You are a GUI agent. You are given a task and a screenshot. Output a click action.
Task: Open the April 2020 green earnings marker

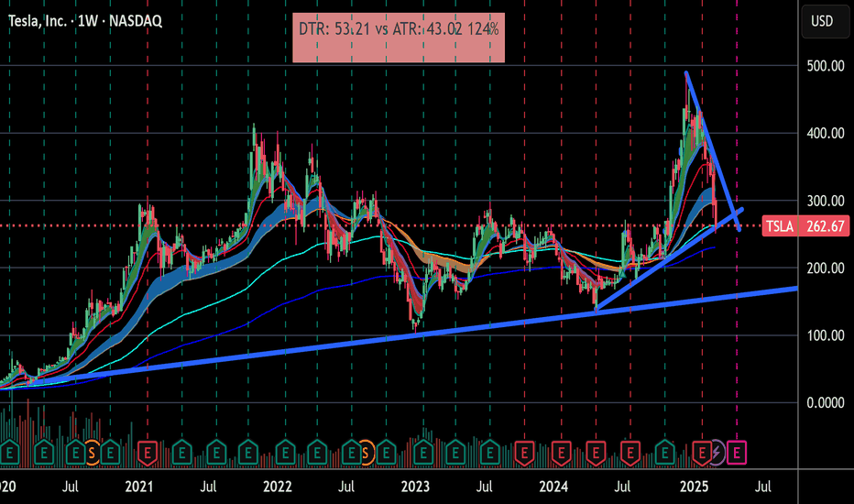pos(44,453)
